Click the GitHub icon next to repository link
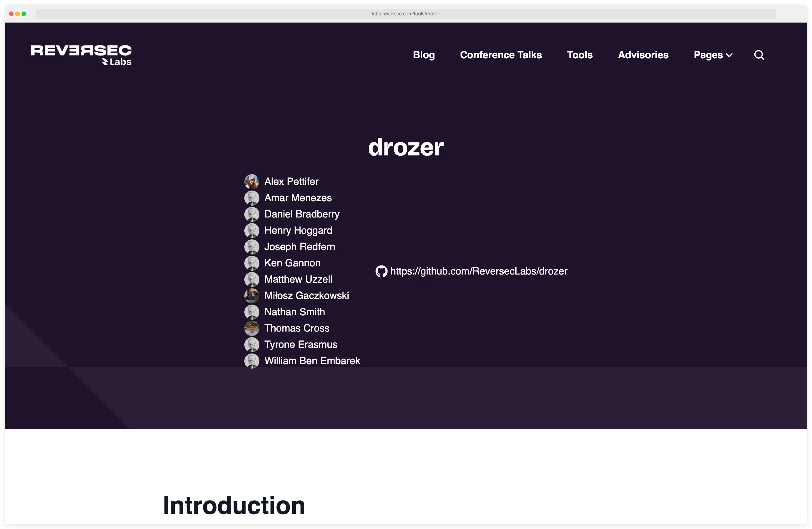Screen dimensions: 812x529 pyautogui.click(x=381, y=271)
